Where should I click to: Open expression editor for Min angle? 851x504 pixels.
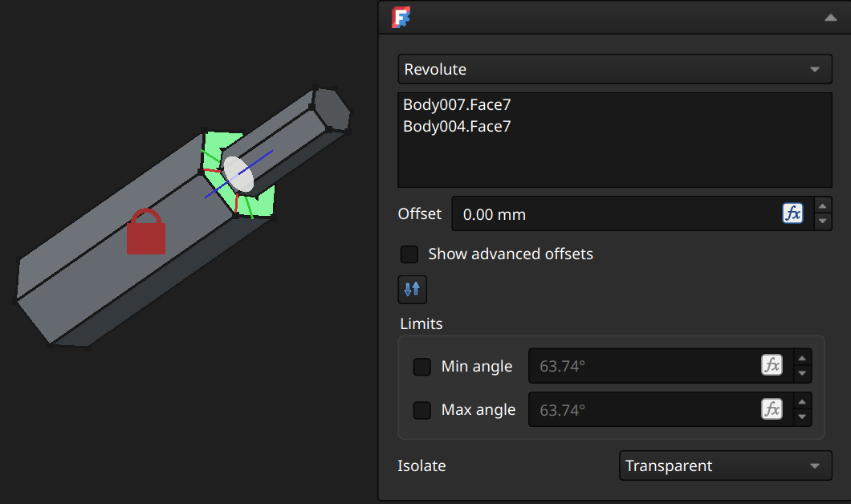pos(772,365)
